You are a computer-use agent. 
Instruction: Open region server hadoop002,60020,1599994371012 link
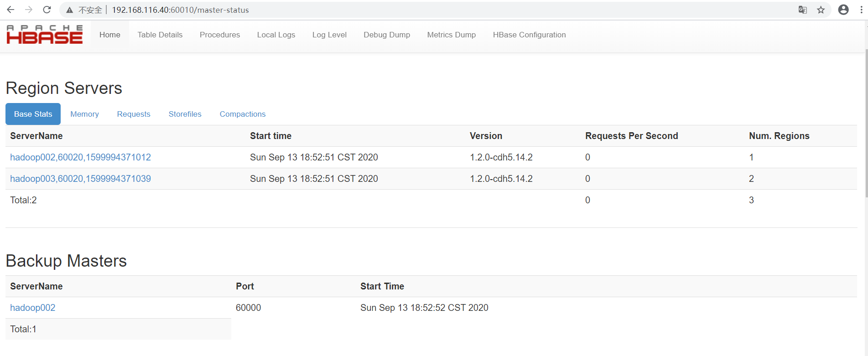[x=81, y=157]
